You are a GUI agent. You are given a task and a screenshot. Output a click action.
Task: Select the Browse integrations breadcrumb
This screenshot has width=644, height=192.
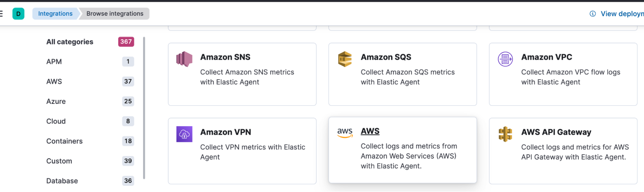(x=115, y=14)
